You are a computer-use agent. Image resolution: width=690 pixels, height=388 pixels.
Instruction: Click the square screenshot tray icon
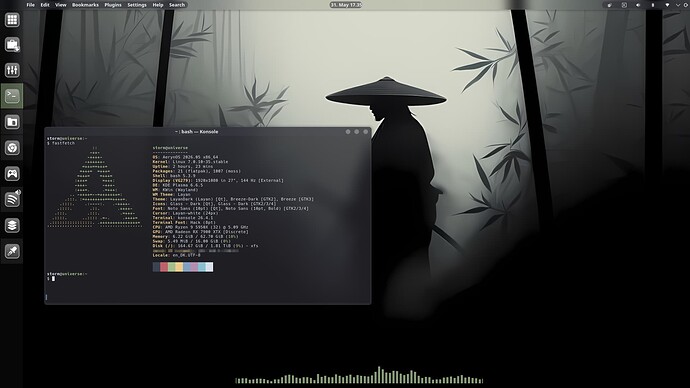tap(624, 5)
